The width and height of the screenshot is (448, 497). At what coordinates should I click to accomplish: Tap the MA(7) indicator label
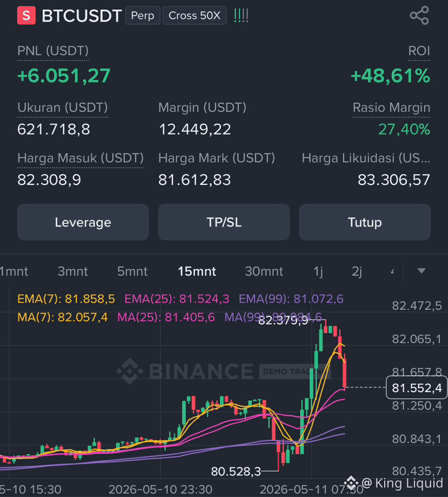pyautogui.click(x=62, y=317)
